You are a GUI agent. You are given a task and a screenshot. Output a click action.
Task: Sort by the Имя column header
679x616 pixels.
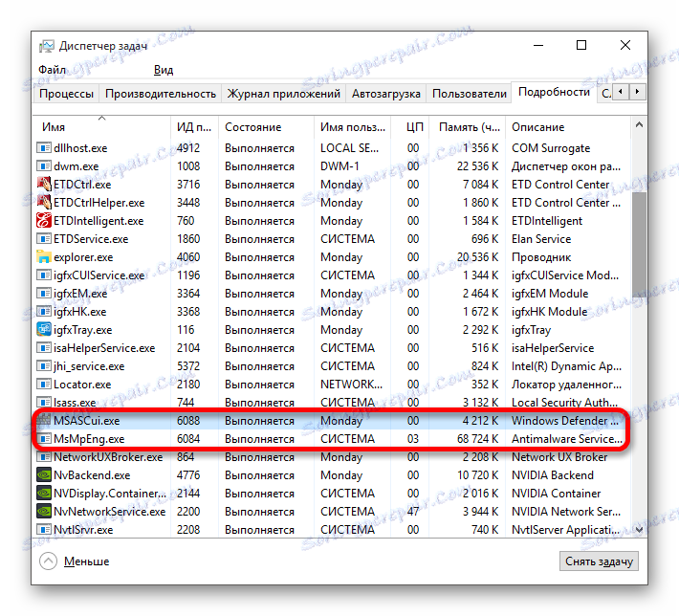[101, 126]
